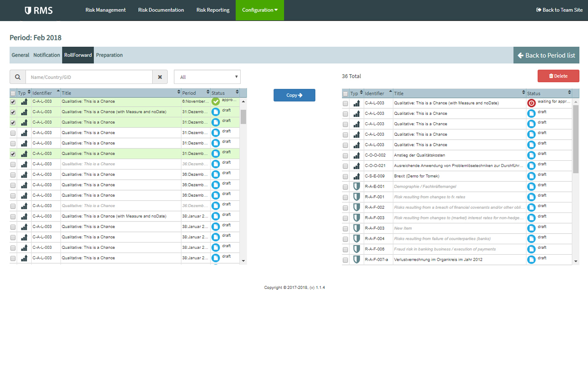The height and width of the screenshot is (377, 588).
Task: Switch to the Preparation tab
Action: [x=109, y=55]
